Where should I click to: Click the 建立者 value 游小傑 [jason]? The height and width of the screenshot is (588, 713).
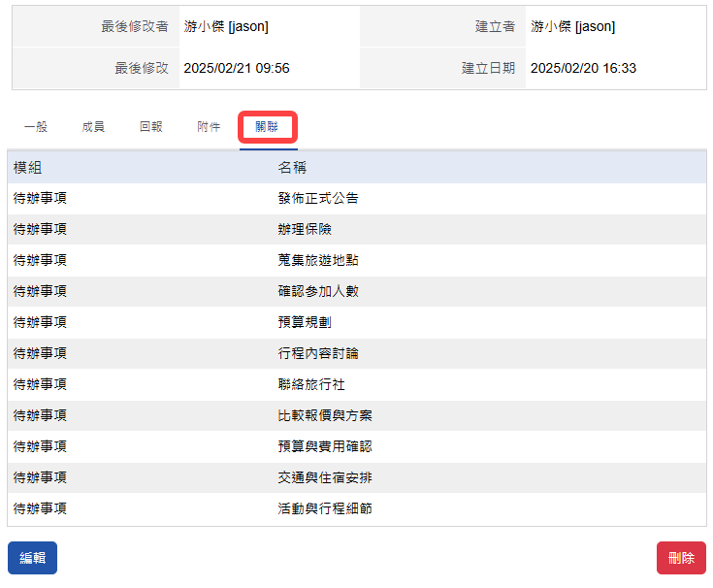pyautogui.click(x=573, y=26)
